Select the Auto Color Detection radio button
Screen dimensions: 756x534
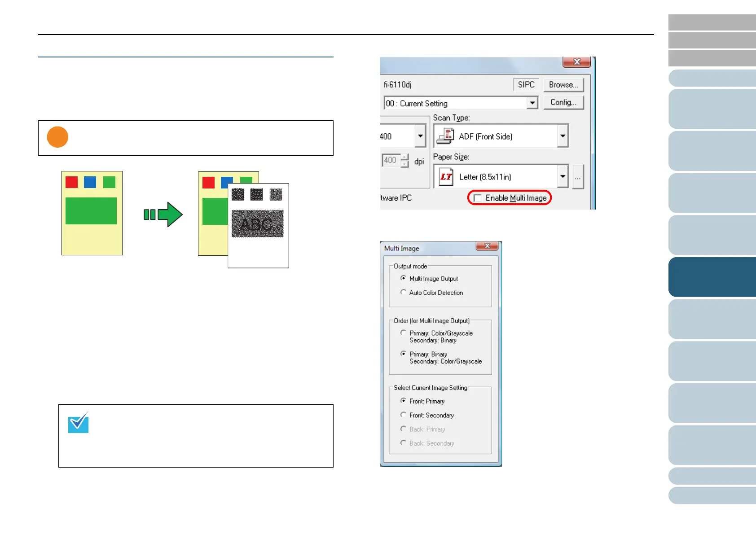coord(403,292)
